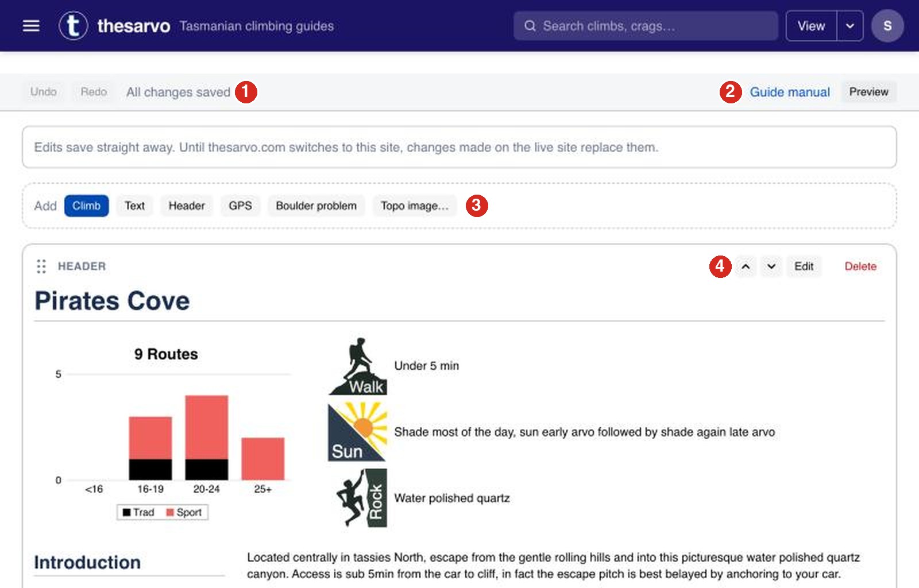This screenshot has height=588, width=919.
Task: Click the View button
Action: [x=811, y=26]
